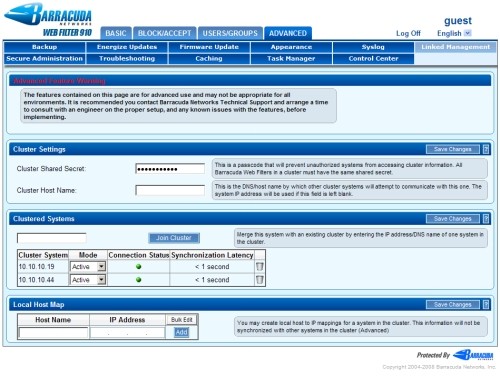Open Mode dropdown for 10.10.10.44
This screenshot has height=376, width=500.
click(88, 280)
